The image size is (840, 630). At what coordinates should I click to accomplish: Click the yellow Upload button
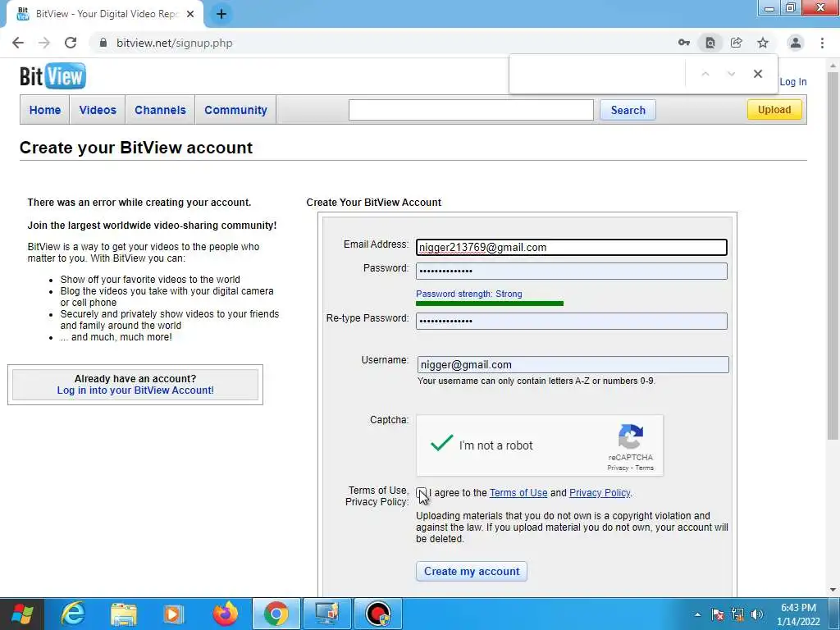coord(774,109)
